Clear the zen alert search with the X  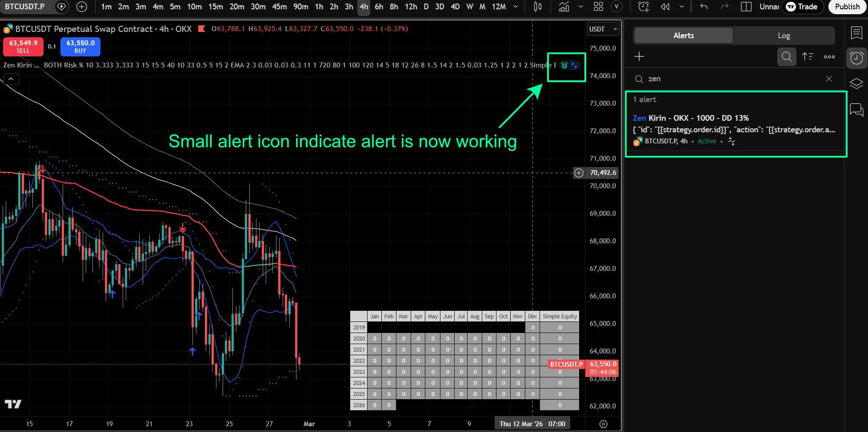(829, 79)
